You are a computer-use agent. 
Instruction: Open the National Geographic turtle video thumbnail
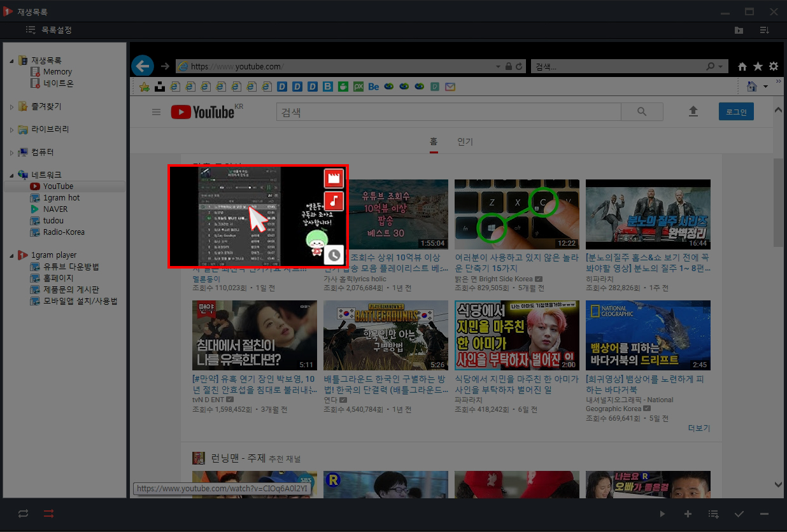coord(648,335)
